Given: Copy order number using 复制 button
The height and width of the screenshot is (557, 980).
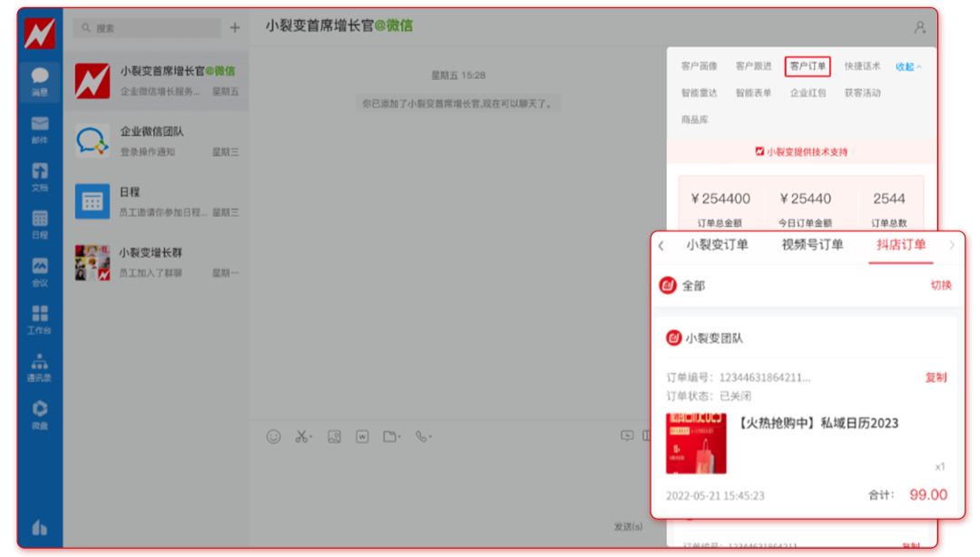Looking at the screenshot, I should pyautogui.click(x=936, y=378).
